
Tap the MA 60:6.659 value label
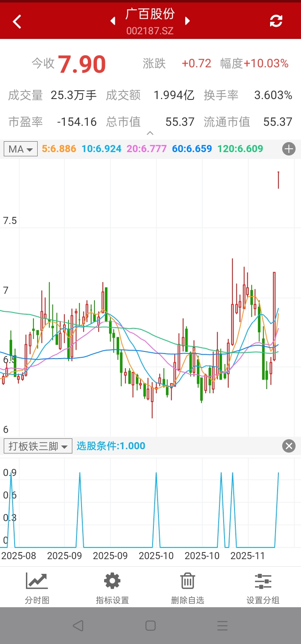(192, 149)
